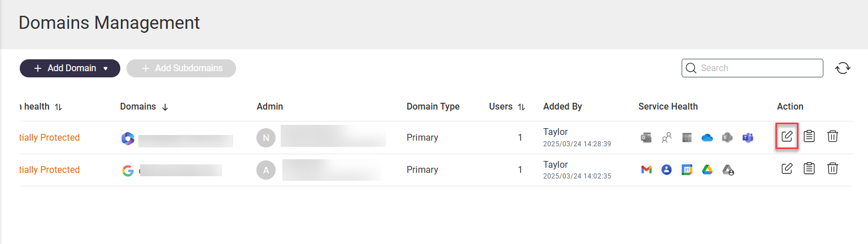Sort by the health column arrows
The image size is (868, 244).
(58, 107)
